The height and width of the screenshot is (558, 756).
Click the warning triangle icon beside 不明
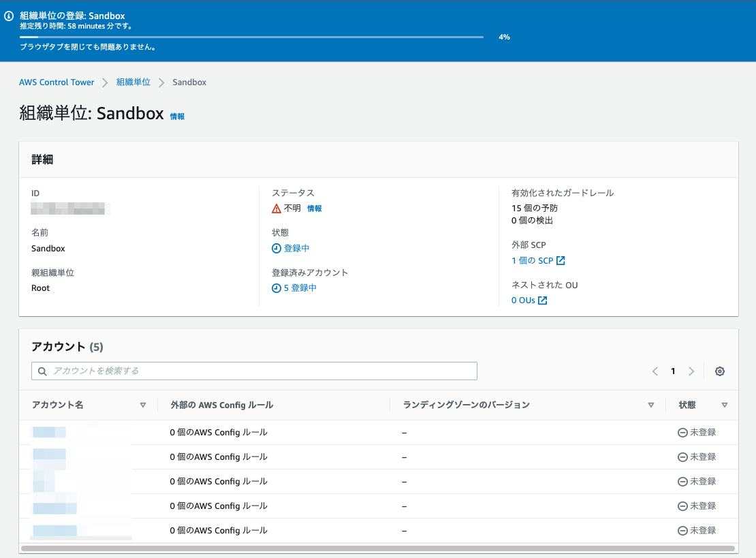[277, 208]
